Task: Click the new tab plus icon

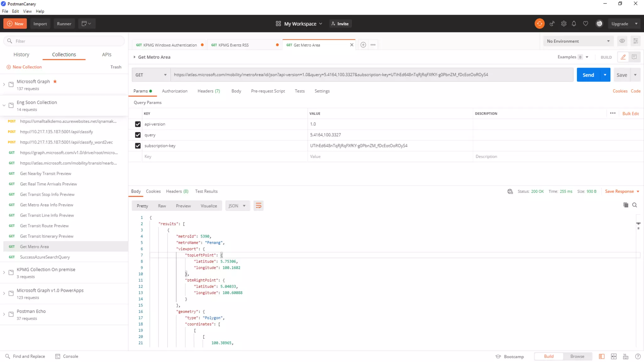Action: click(x=363, y=45)
